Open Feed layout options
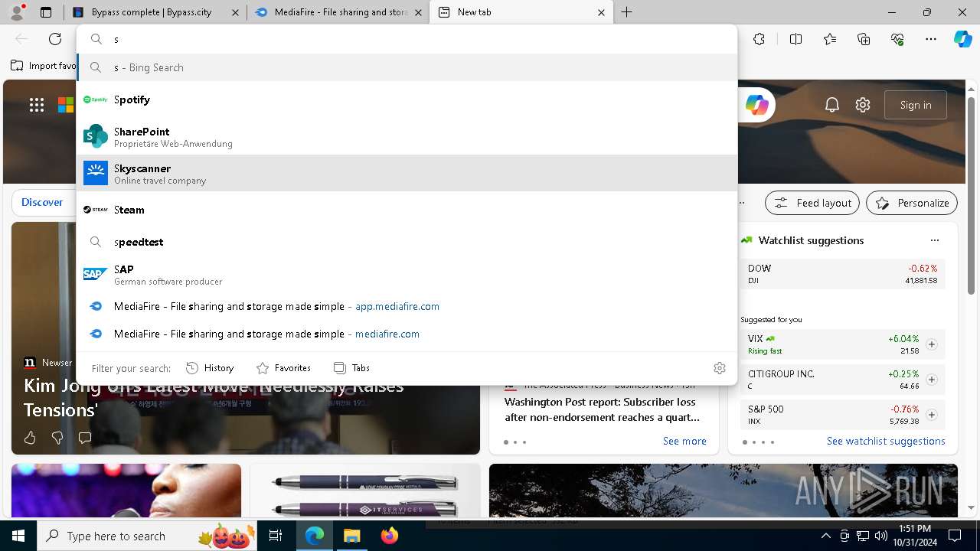 (812, 203)
